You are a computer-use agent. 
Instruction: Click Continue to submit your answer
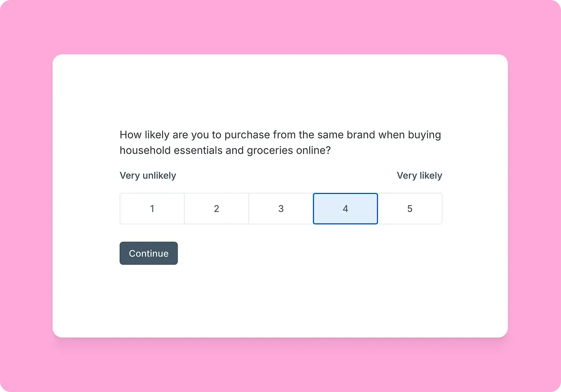pyautogui.click(x=149, y=253)
